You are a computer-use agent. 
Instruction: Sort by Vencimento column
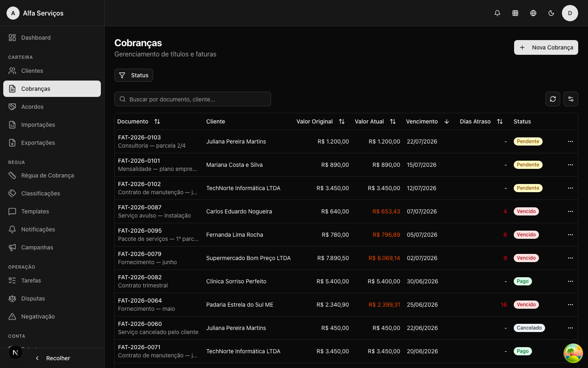click(428, 121)
